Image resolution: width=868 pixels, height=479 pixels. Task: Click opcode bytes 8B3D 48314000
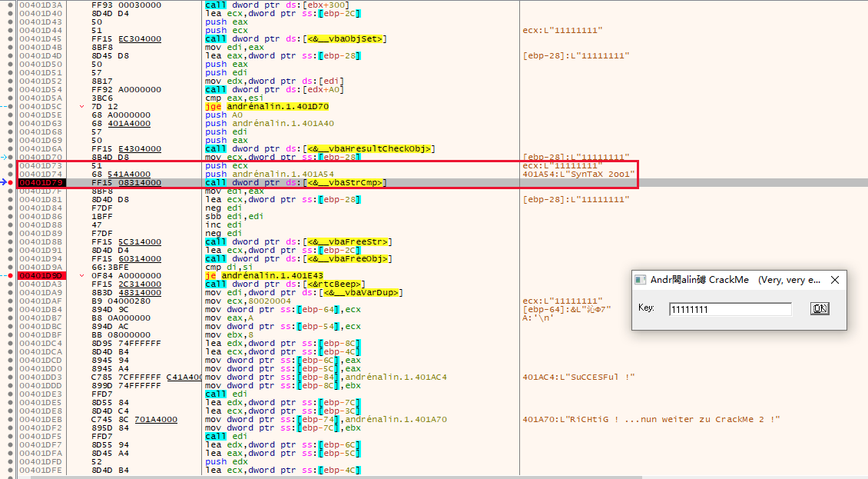(x=126, y=293)
